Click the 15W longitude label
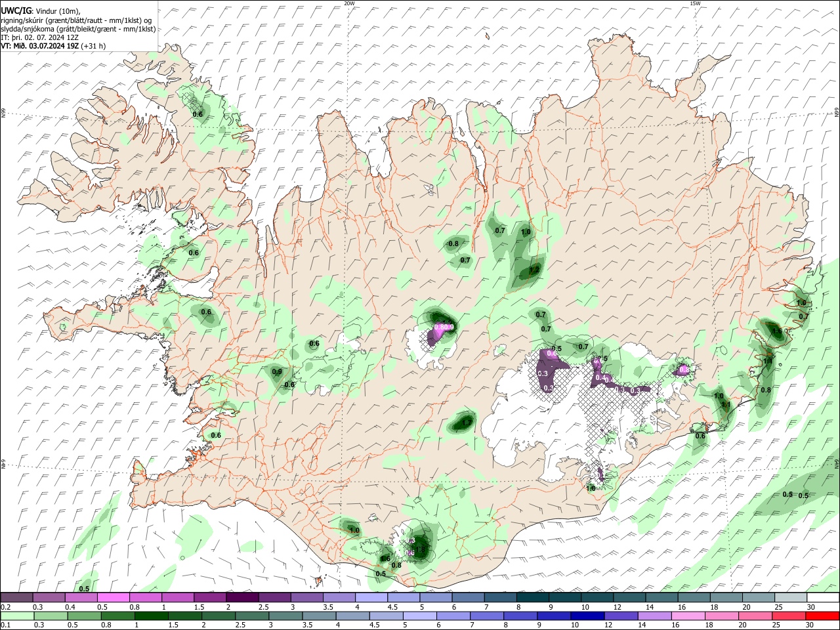This screenshot has height=630, width=840. [695, 3]
